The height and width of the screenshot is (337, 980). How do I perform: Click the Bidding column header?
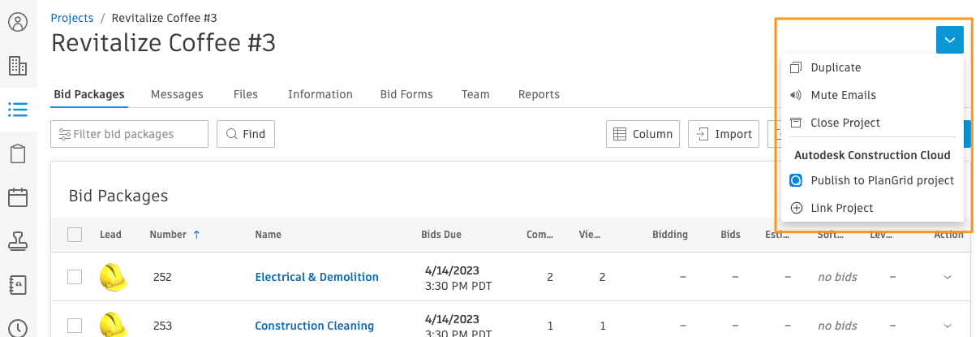click(670, 235)
